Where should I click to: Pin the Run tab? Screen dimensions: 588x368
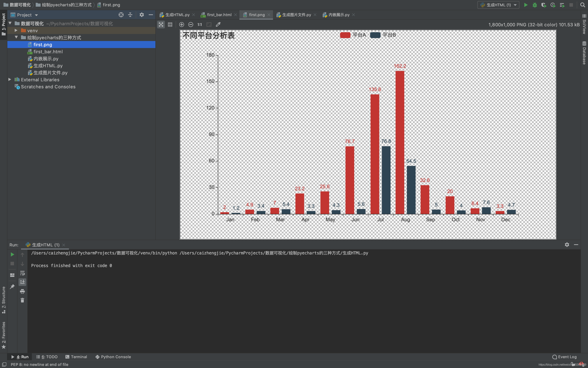(12, 287)
